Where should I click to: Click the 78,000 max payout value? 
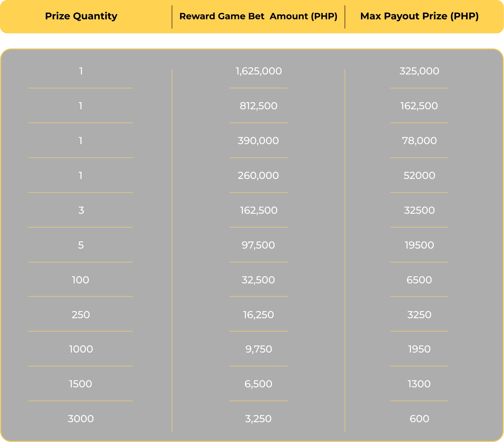[x=419, y=141]
